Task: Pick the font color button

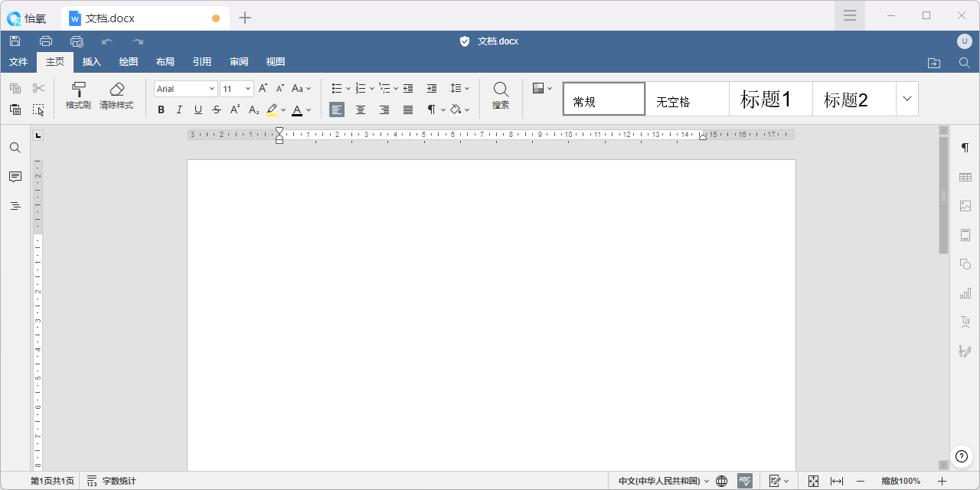Action: [x=297, y=109]
